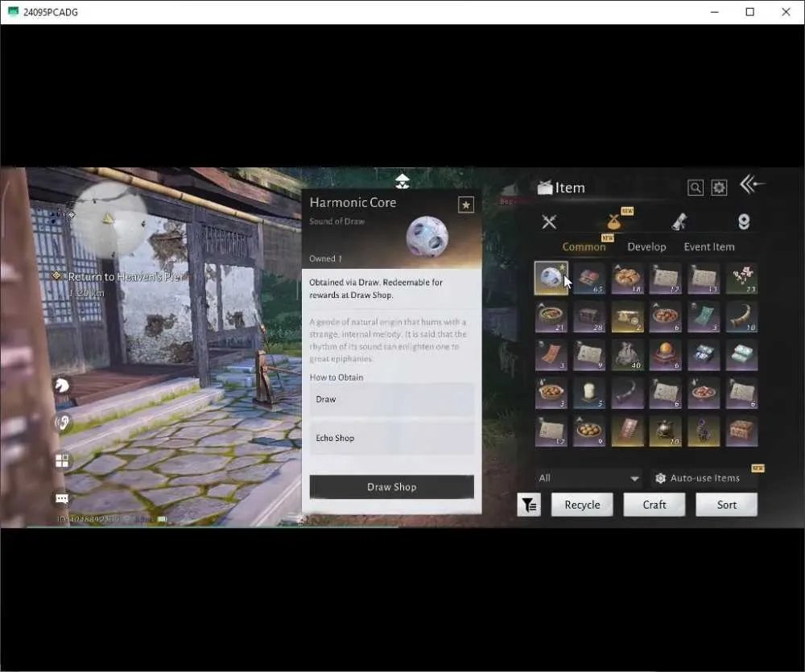
Task: Click the horse mount icon
Action: (x=62, y=385)
